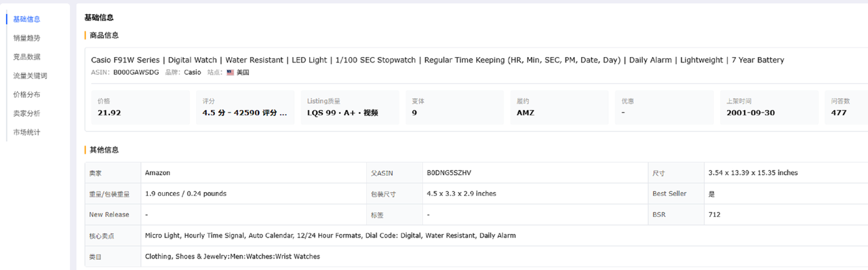Screen dimensions: 868x270
Task: Open the Listing质量 LQS 99 card
Action: pyautogui.click(x=350, y=107)
